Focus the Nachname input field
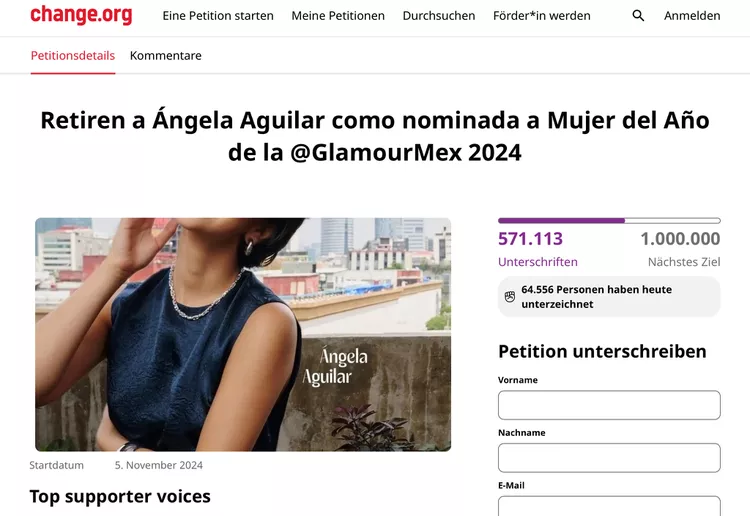 pos(609,458)
